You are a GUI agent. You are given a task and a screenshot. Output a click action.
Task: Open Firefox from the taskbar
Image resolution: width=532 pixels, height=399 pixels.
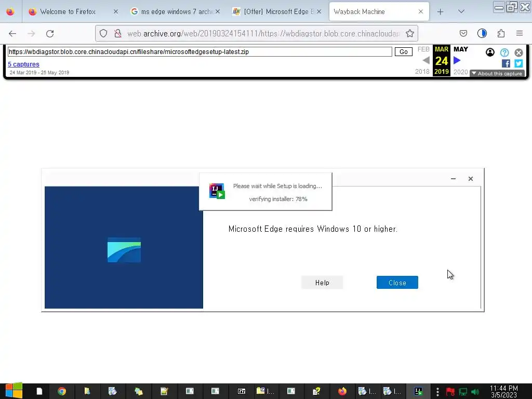[x=342, y=392]
